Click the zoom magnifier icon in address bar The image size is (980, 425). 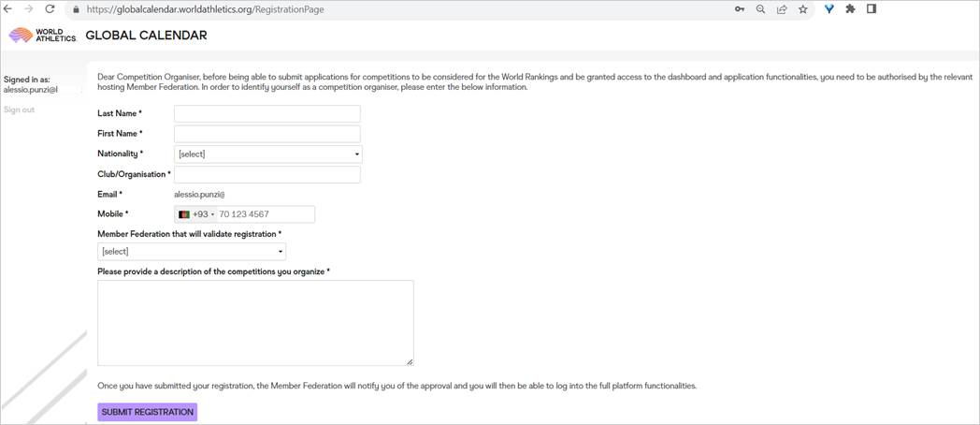760,9
